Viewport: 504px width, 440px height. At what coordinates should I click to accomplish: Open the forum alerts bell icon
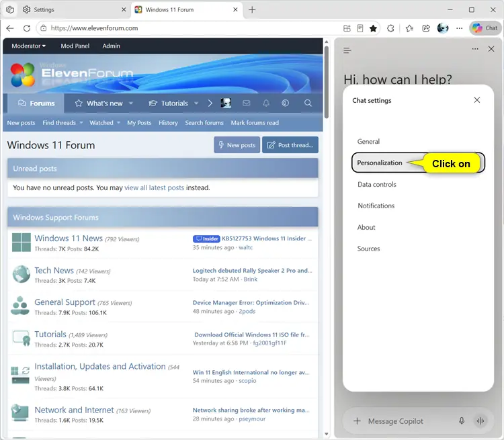point(266,103)
